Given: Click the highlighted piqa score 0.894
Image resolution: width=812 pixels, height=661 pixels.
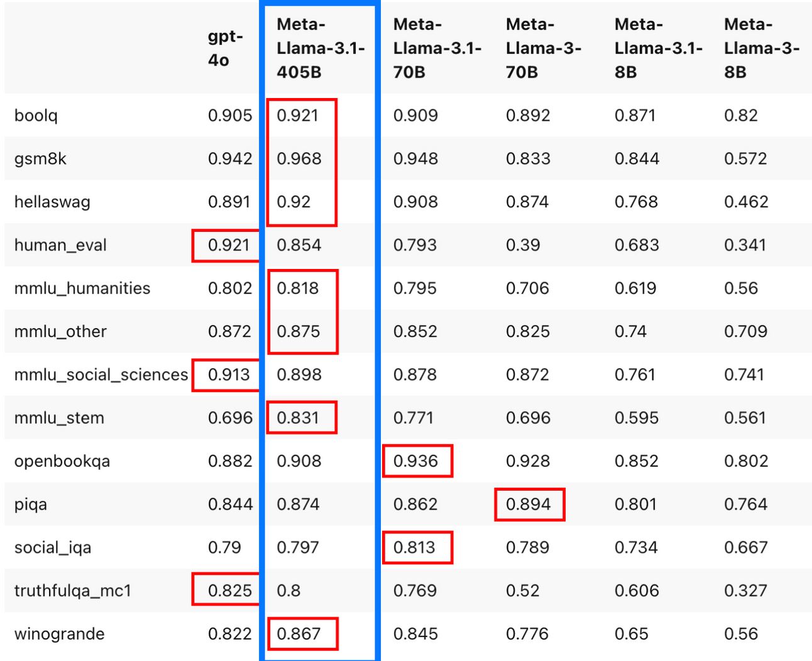Looking at the screenshot, I should tap(528, 505).
